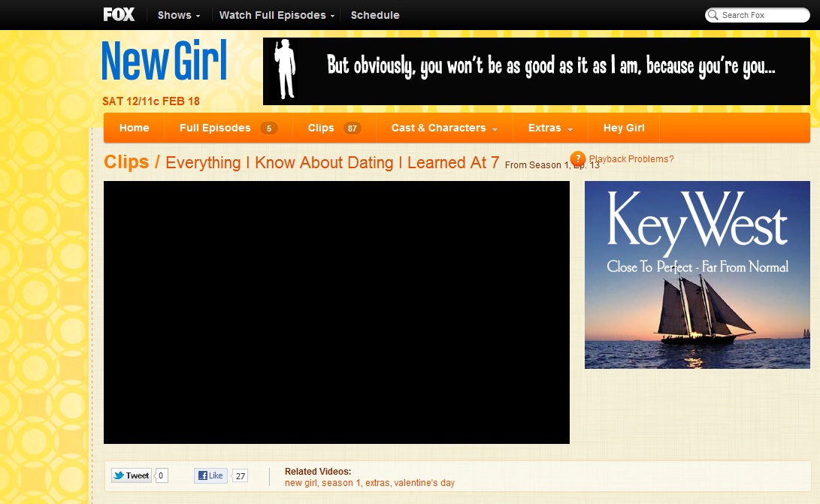This screenshot has width=820, height=504.
Task: Click the Twitter Tweet button
Action: [132, 475]
